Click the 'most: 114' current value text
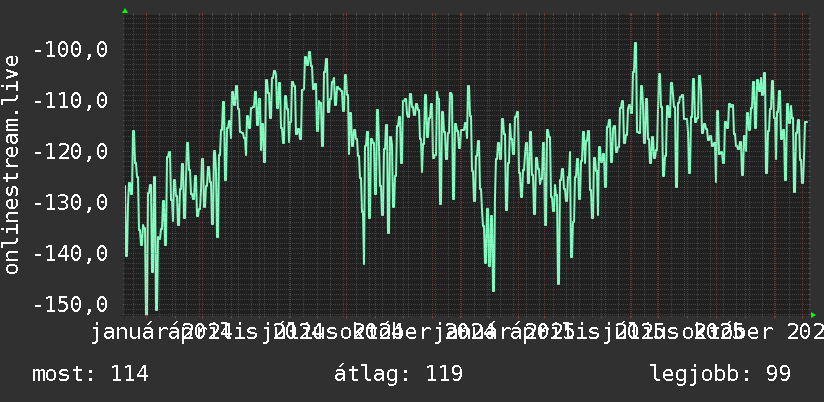 tap(90, 374)
